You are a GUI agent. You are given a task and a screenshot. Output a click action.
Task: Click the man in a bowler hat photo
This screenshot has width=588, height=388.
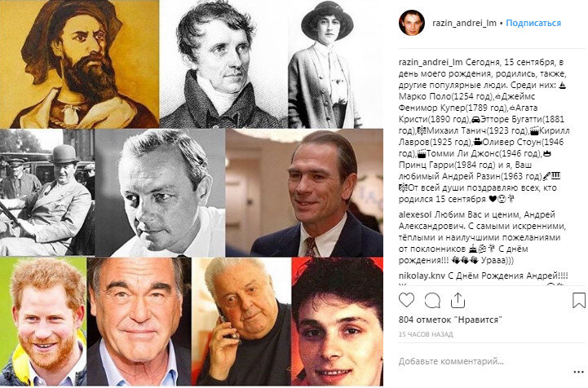point(47,192)
